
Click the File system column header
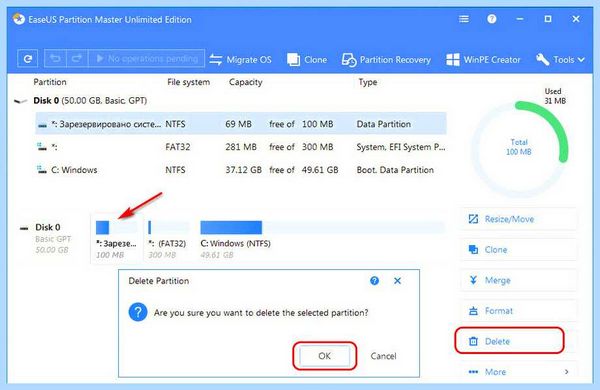(188, 82)
